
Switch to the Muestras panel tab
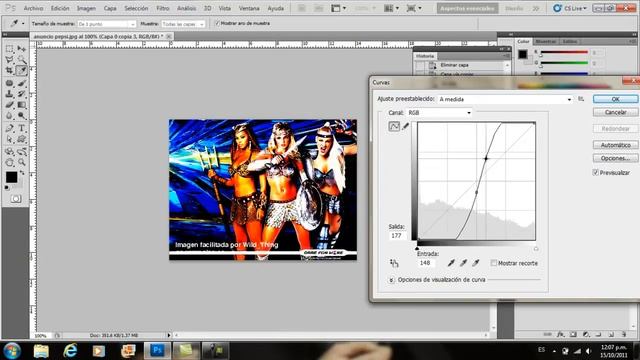(x=545, y=42)
